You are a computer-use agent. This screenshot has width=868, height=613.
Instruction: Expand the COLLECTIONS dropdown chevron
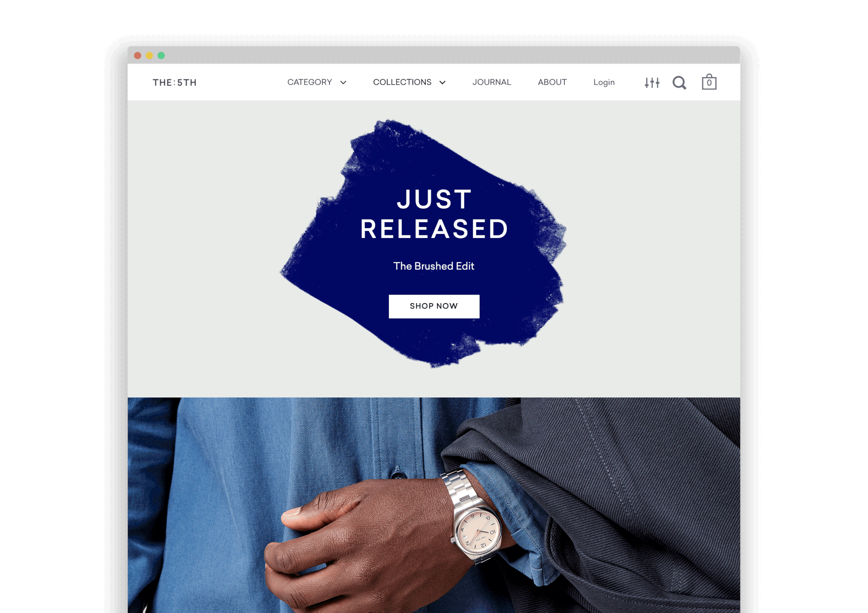point(442,83)
